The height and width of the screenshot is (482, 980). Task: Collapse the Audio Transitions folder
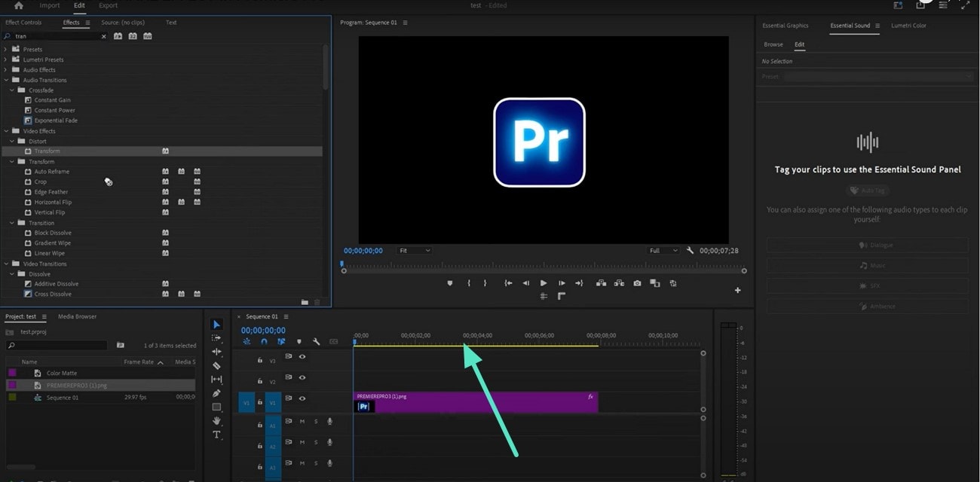6,80
